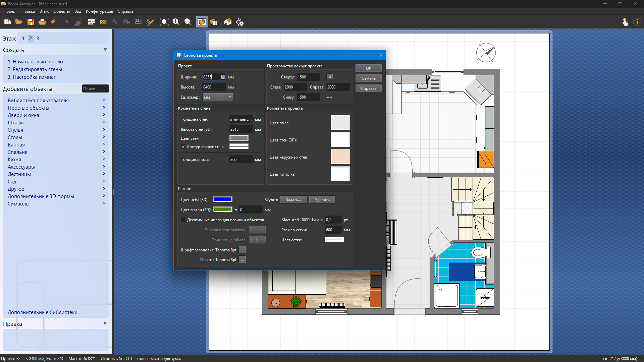Viewport: 644px width, 362px height.
Task: Click the Open project folder icon
Action: (x=19, y=22)
